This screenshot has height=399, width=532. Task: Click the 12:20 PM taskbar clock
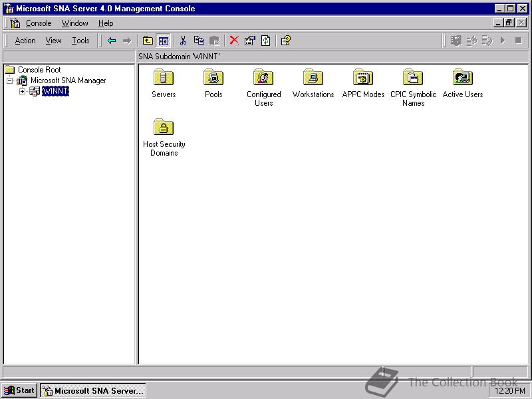click(x=510, y=391)
